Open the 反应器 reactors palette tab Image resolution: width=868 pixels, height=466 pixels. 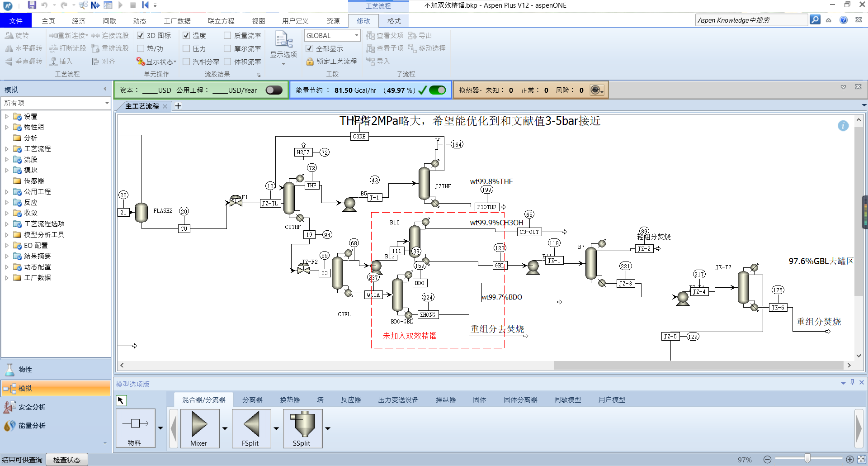(x=351, y=399)
